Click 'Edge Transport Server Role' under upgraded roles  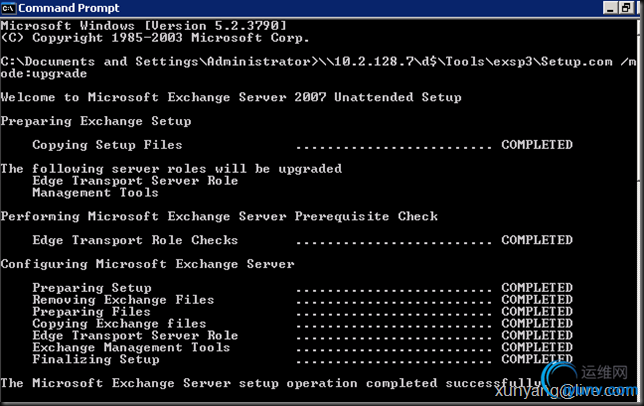click(x=135, y=181)
